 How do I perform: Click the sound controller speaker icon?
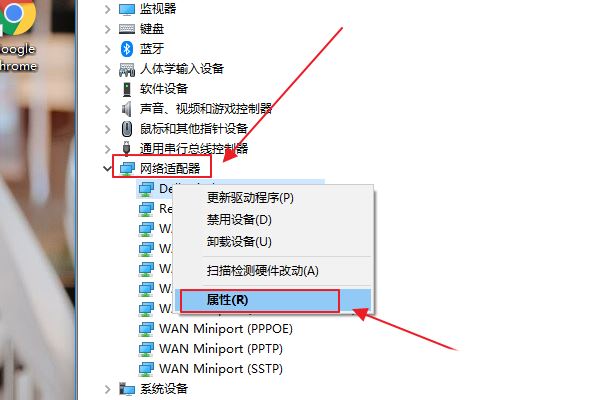click(x=126, y=109)
